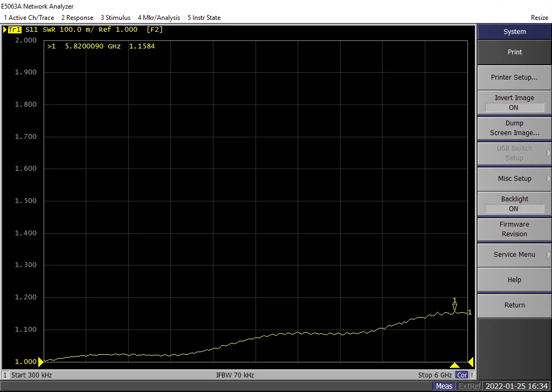Click the 1.200 Y-axis label
Screen dimensions: 552x392
(25, 297)
